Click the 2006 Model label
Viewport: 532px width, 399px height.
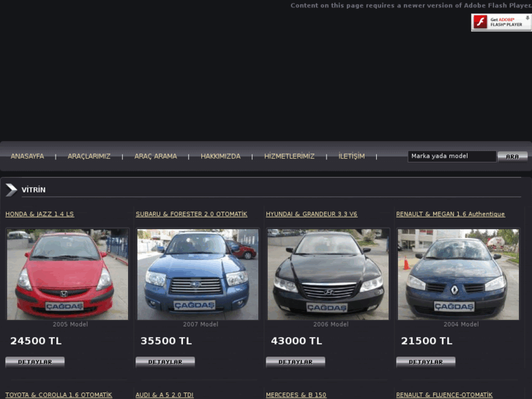pyautogui.click(x=331, y=324)
